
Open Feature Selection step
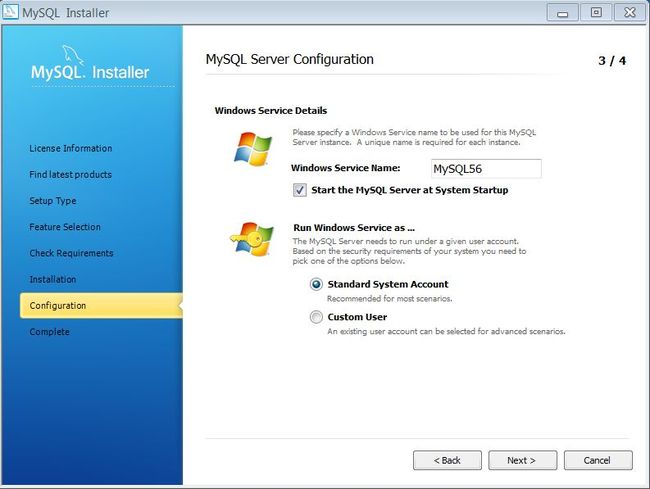(65, 227)
